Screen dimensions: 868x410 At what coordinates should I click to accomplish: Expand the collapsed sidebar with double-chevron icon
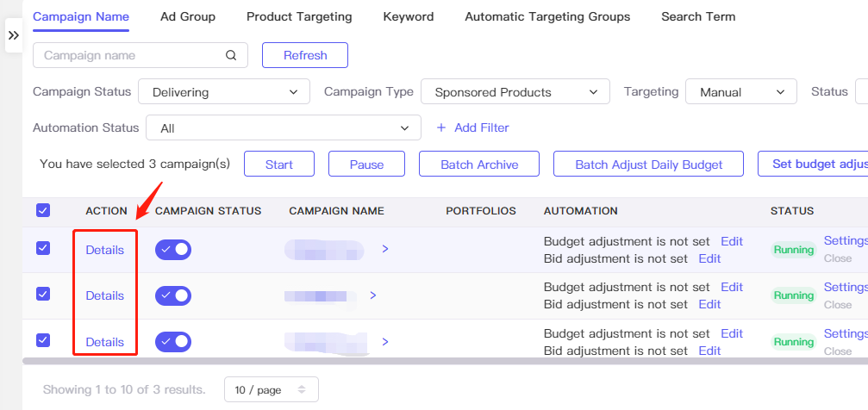tap(14, 35)
